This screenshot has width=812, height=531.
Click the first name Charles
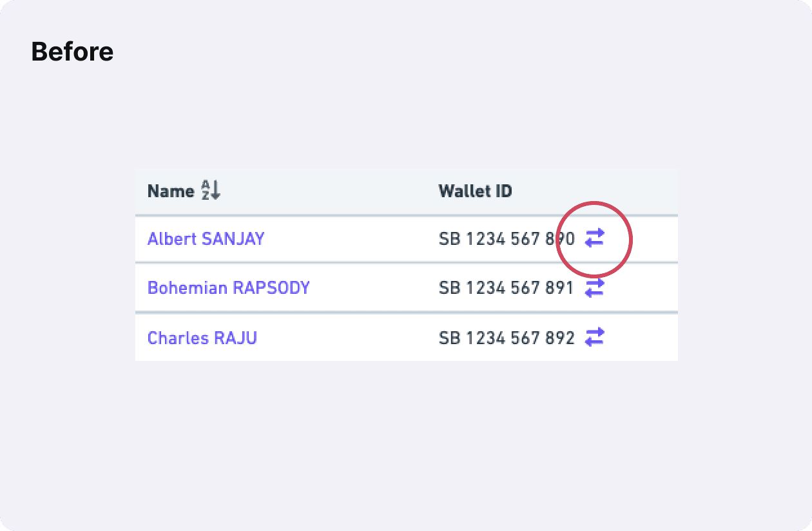178,338
